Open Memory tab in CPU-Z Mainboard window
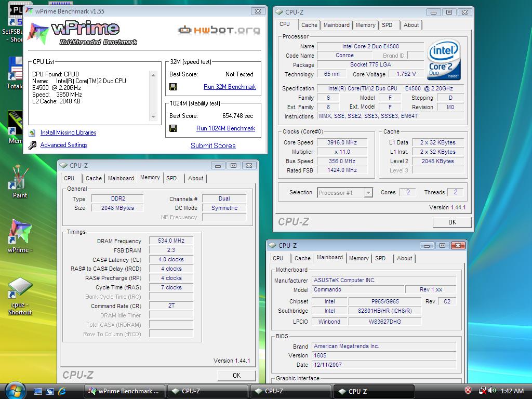Screen dimensions: 532x399 pyautogui.click(x=358, y=259)
